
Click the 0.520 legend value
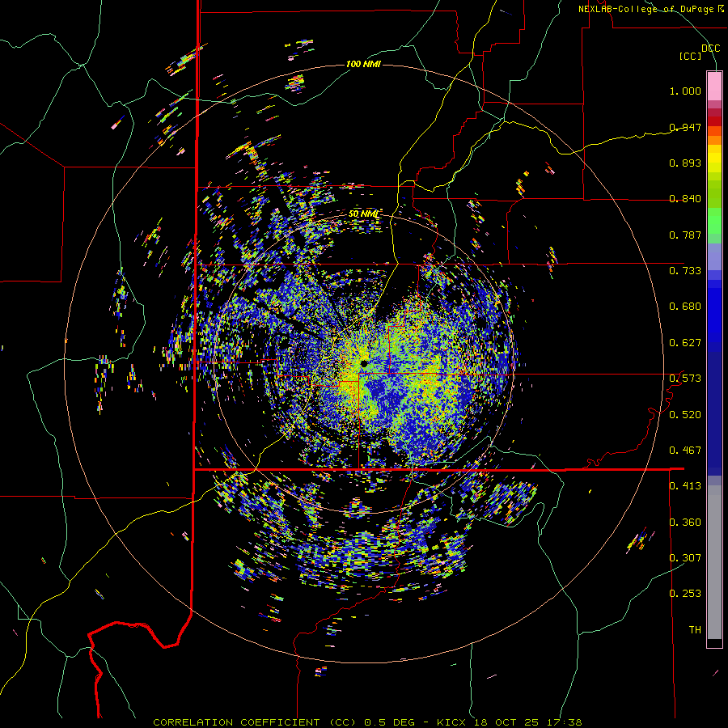pos(685,415)
